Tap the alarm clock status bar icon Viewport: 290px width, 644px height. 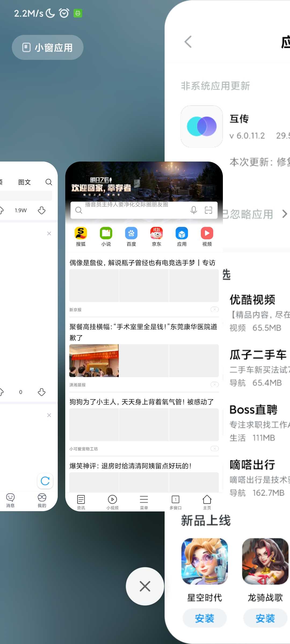click(x=64, y=13)
